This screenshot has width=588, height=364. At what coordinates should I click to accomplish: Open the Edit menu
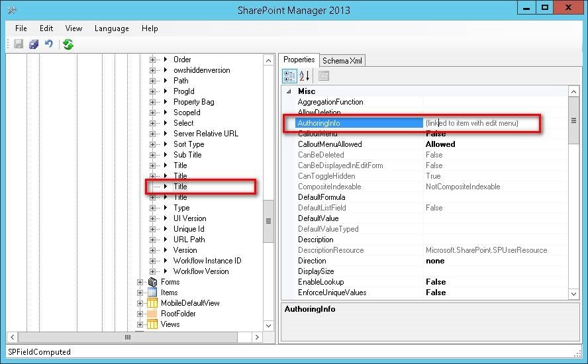[x=46, y=28]
